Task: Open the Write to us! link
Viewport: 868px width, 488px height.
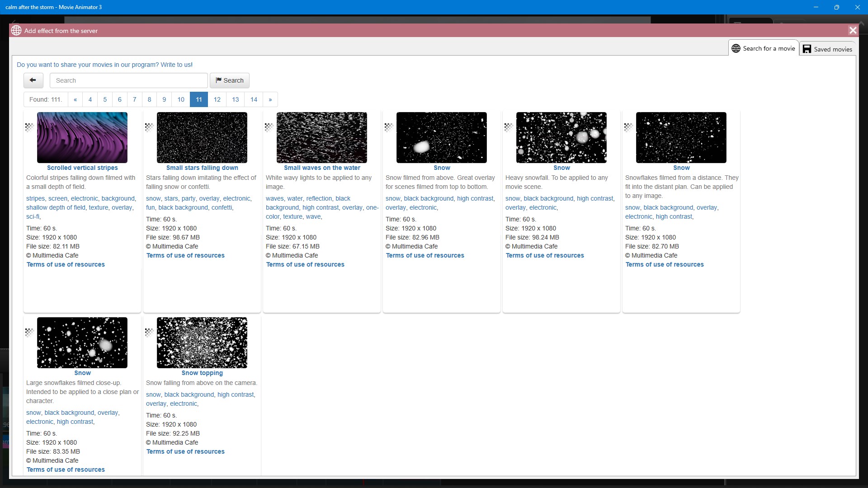Action: point(176,65)
